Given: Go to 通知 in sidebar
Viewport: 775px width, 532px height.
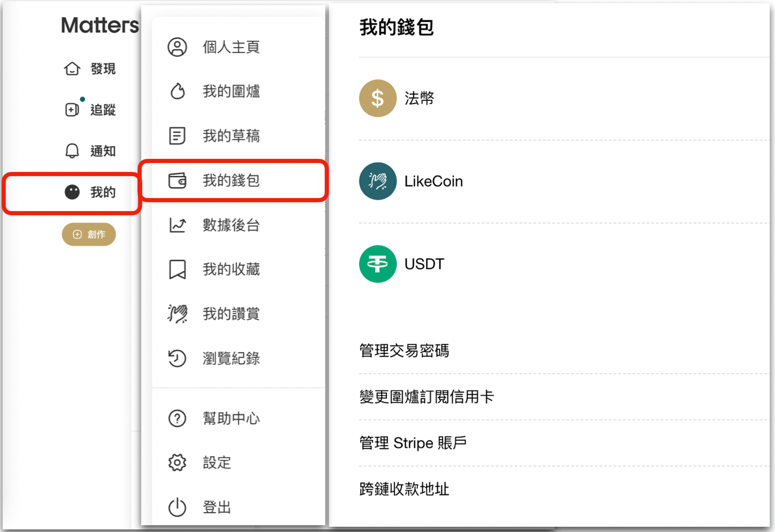Looking at the screenshot, I should pyautogui.click(x=103, y=151).
